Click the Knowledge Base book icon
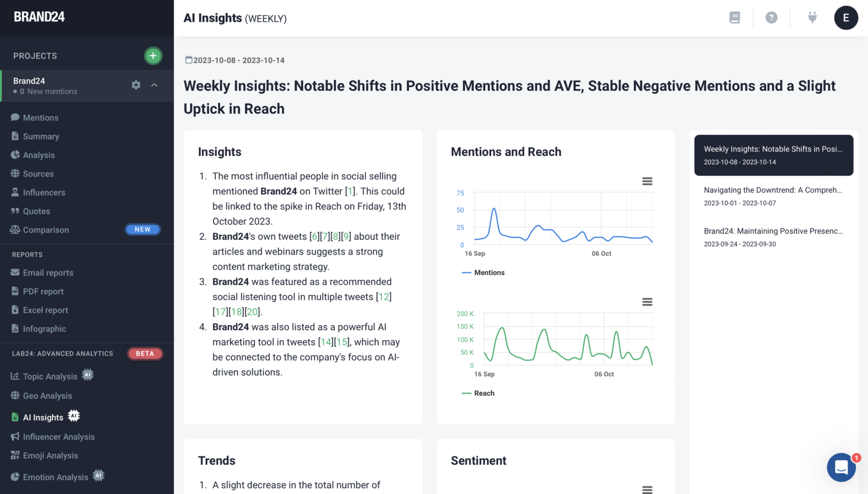The image size is (868, 494). [734, 18]
